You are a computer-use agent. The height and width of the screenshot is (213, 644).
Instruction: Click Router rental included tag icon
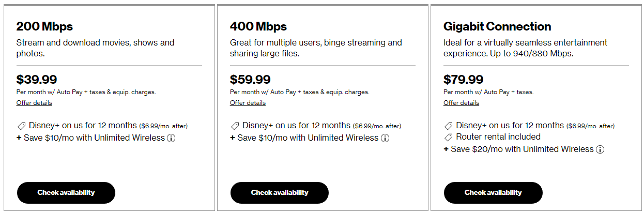tap(448, 137)
